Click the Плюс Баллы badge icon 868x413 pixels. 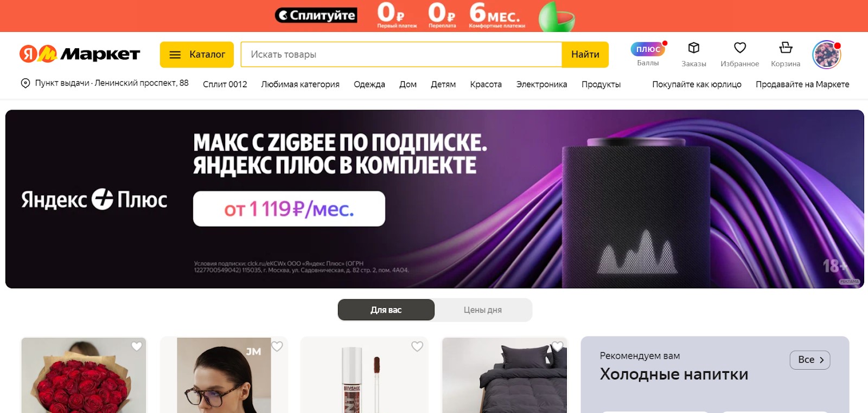648,49
